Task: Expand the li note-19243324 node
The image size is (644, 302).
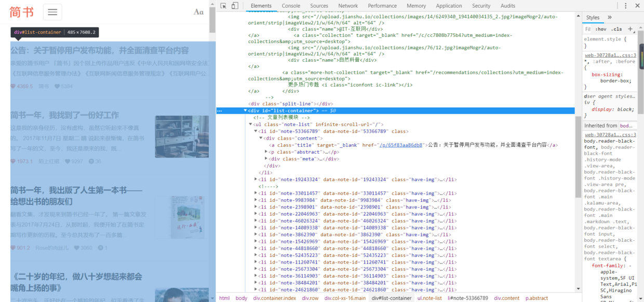Action: point(256,180)
